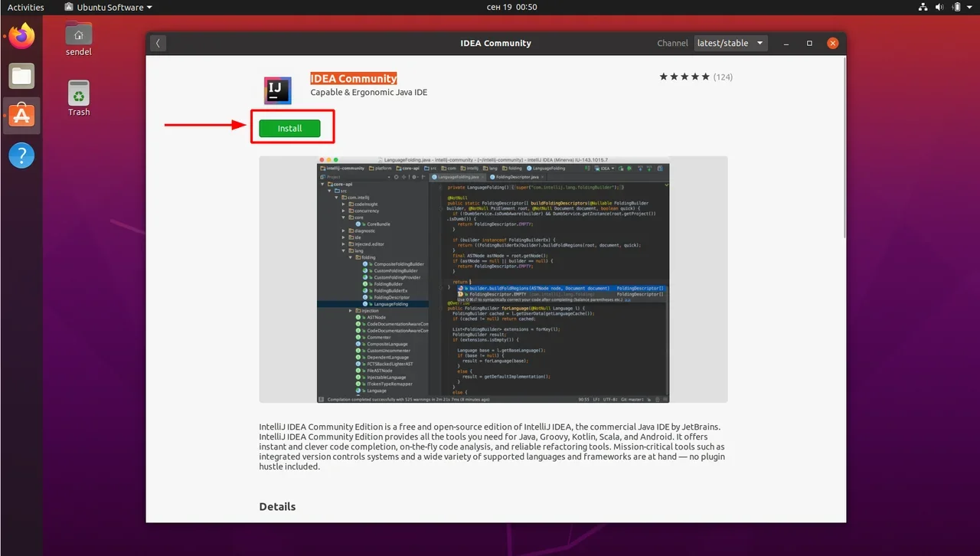Viewport: 980px width, 556px height.
Task: Go back using the header back arrow
Action: coord(158,43)
